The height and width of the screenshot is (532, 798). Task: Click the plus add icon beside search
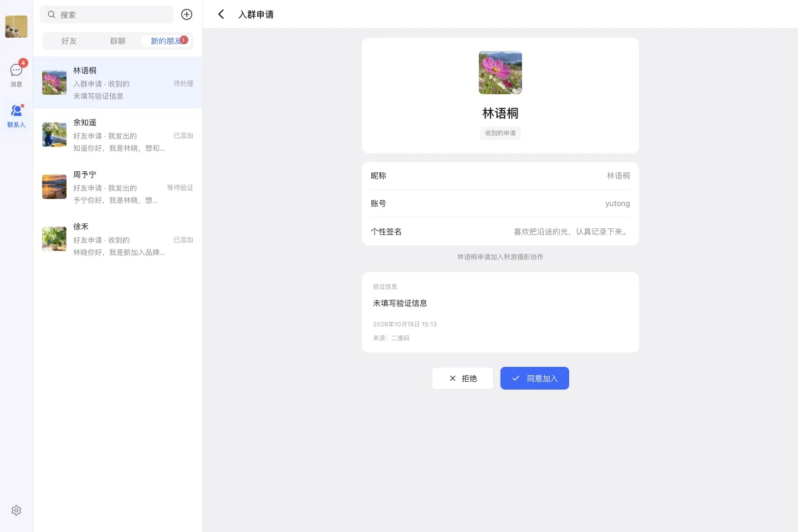pos(187,14)
